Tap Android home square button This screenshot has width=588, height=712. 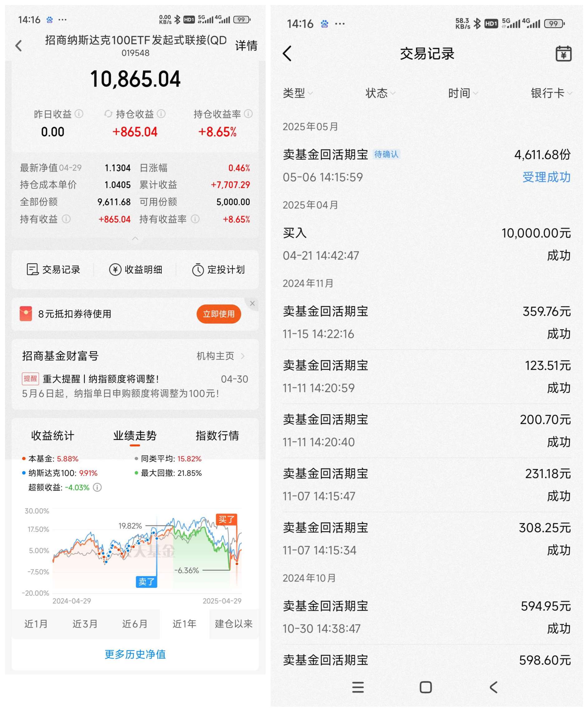(x=426, y=687)
